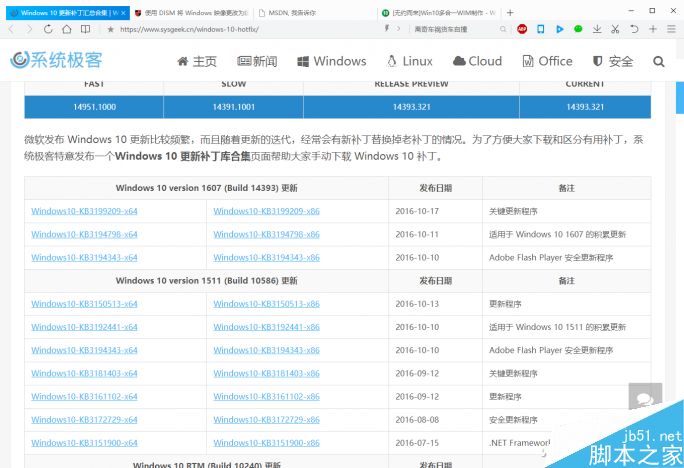
Task: Open the reading view book icon
Action: tap(86, 29)
